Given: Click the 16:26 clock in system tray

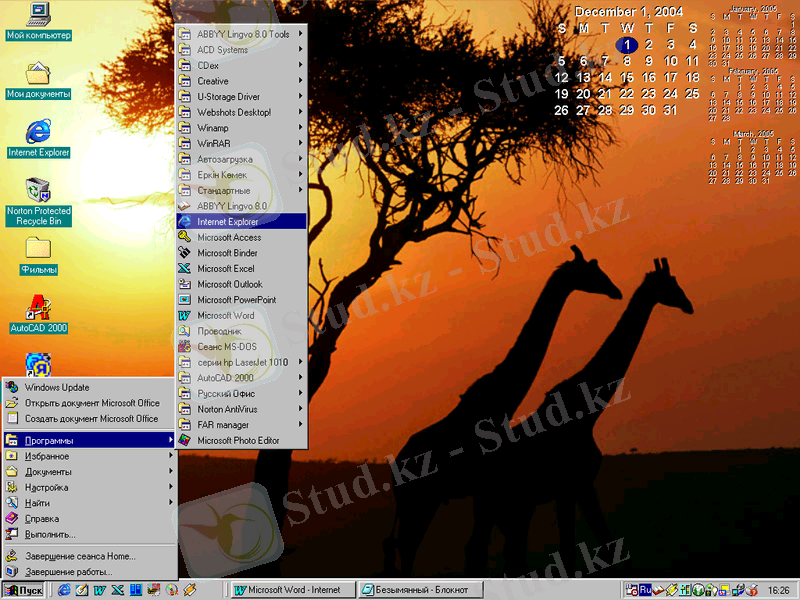Looking at the screenshot, I should coord(778,590).
